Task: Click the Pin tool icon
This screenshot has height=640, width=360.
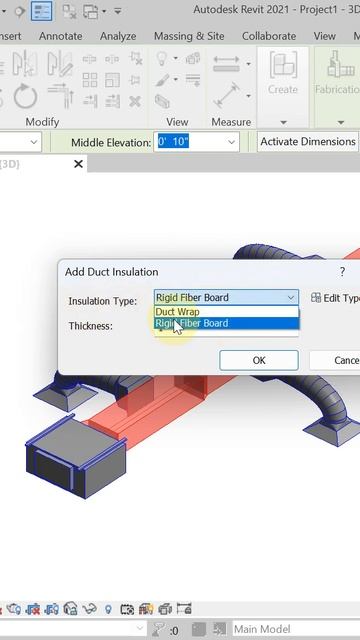Action: (135, 80)
